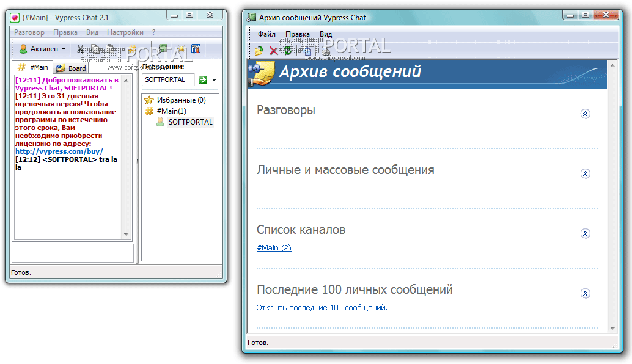Collapse the Список каналов section

586,233
